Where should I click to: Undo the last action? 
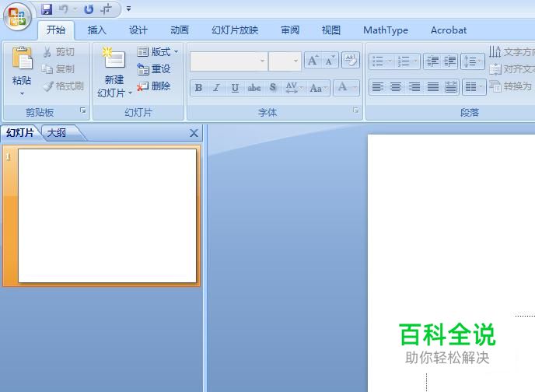coord(64,9)
